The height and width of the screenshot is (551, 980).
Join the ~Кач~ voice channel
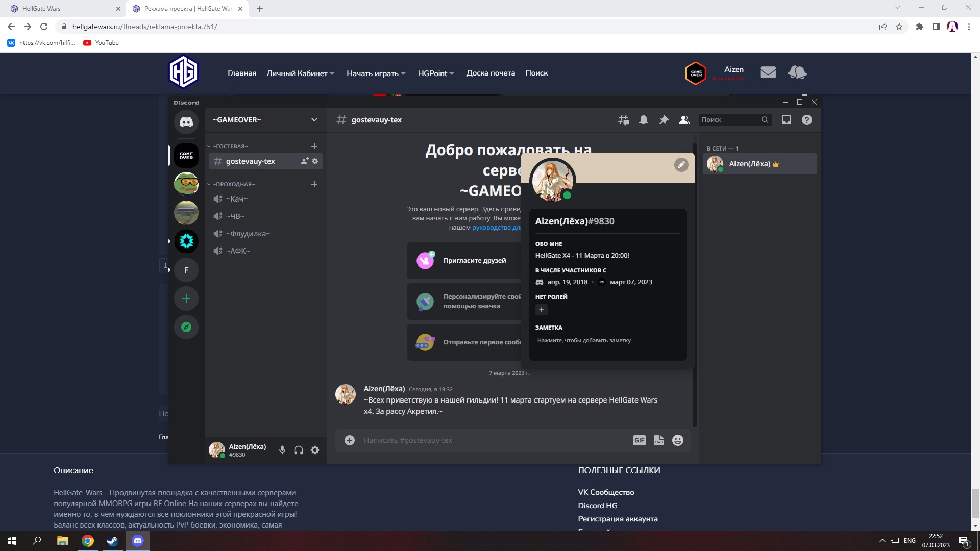pyautogui.click(x=266, y=199)
